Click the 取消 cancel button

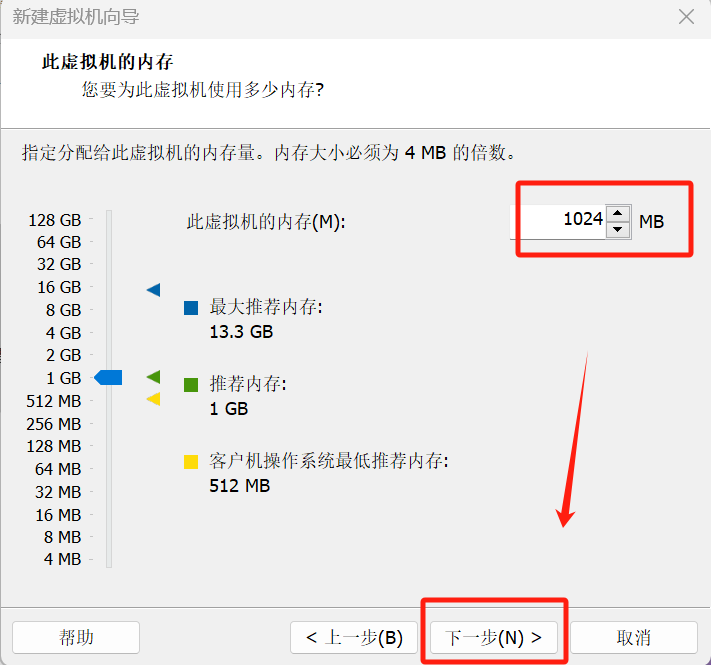point(633,637)
